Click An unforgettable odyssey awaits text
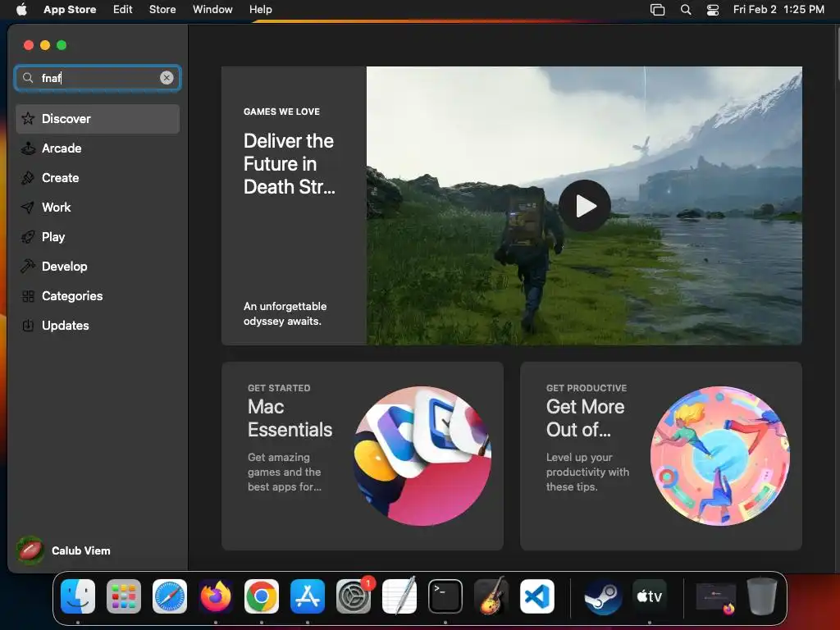 point(285,314)
